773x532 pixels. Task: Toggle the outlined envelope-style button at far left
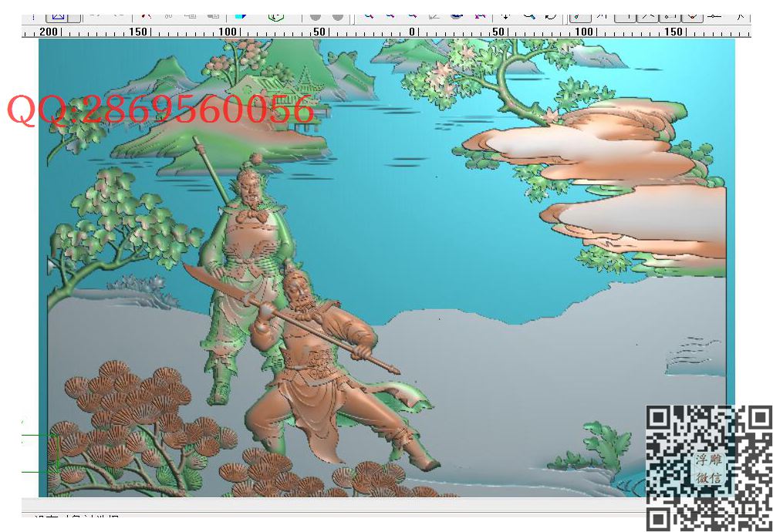pos(59,15)
